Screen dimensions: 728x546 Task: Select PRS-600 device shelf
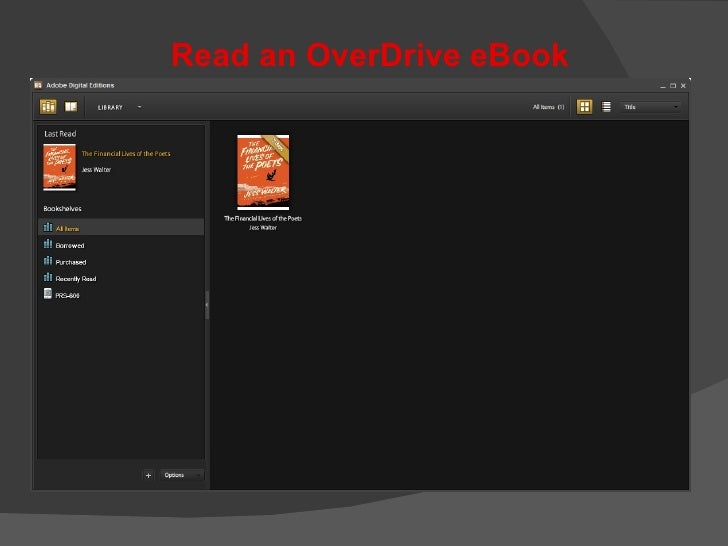[x=121, y=295]
